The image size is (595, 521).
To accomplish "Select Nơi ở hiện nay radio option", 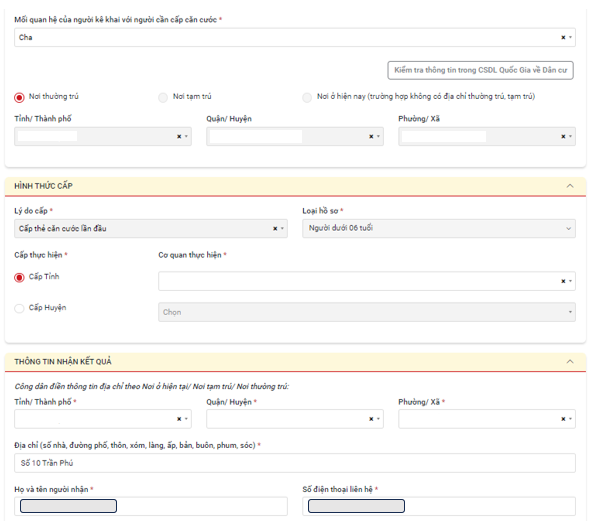I will 307,98.
